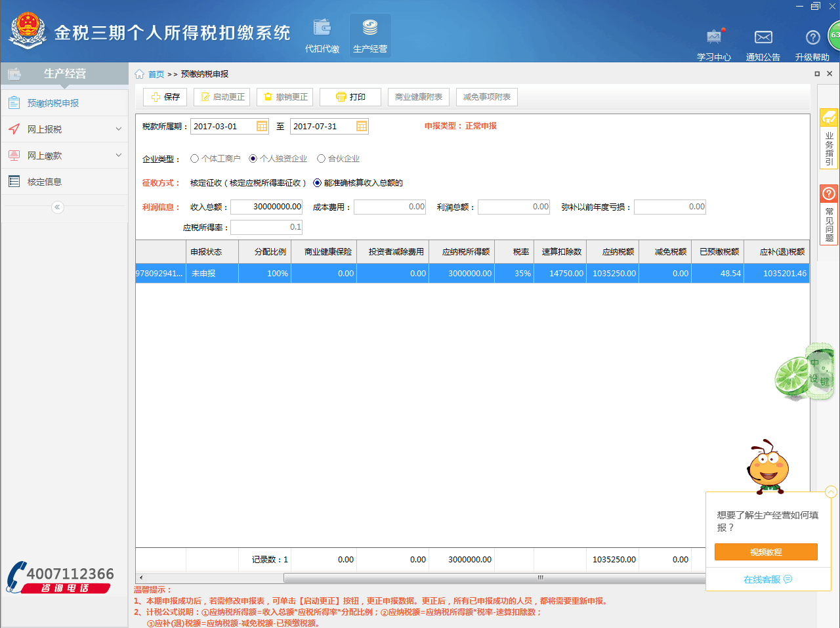Open the 核定信息 sidebar item
The image size is (840, 628).
(x=64, y=182)
